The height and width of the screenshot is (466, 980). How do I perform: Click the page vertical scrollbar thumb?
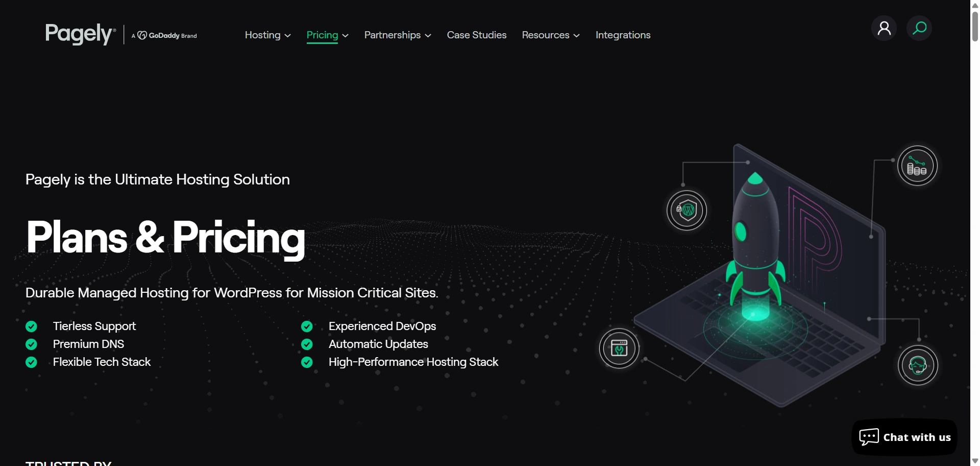tap(975, 26)
